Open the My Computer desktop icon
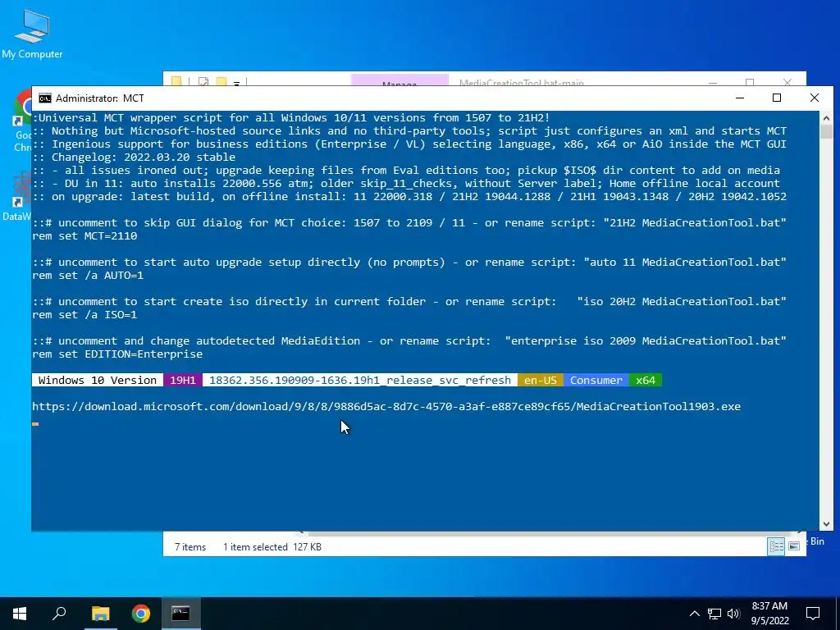Viewport: 840px width, 630px height. click(x=32, y=33)
